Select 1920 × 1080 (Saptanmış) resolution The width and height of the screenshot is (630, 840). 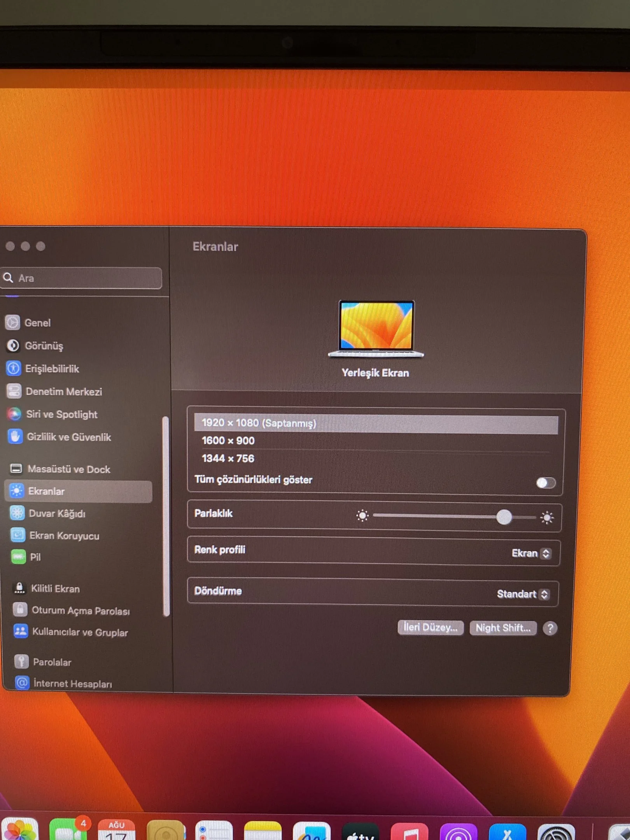point(376,423)
